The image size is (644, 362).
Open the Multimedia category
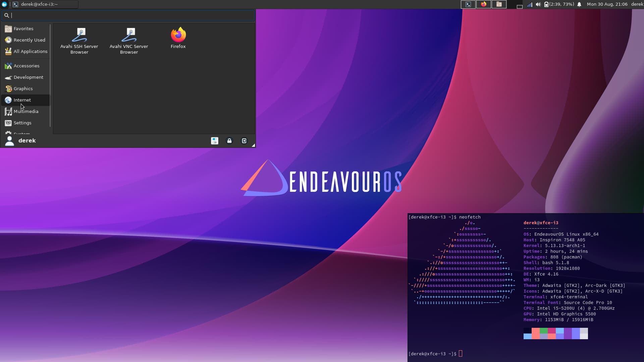coord(25,111)
